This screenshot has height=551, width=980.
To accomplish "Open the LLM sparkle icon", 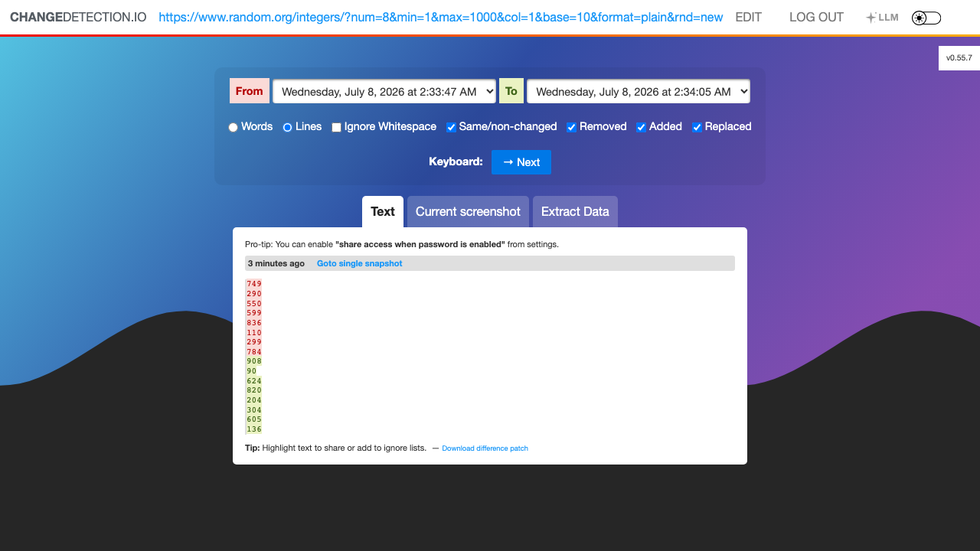I will click(882, 18).
